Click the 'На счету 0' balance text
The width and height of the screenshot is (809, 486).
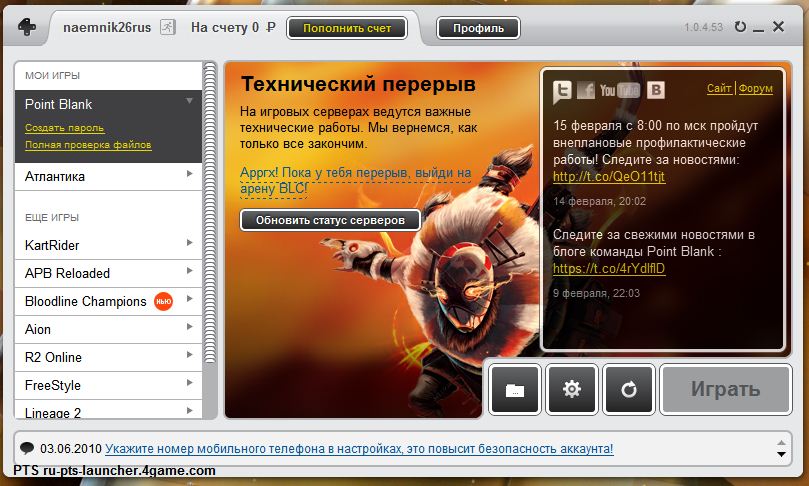click(233, 27)
